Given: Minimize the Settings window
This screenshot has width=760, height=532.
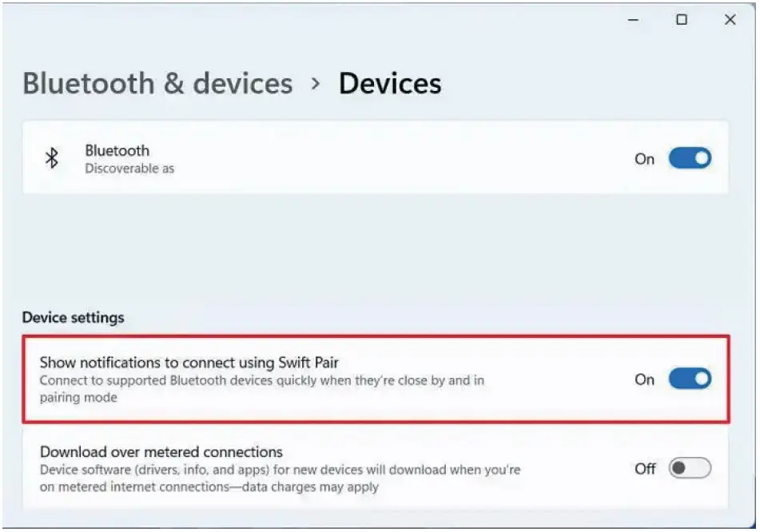Looking at the screenshot, I should (x=635, y=21).
